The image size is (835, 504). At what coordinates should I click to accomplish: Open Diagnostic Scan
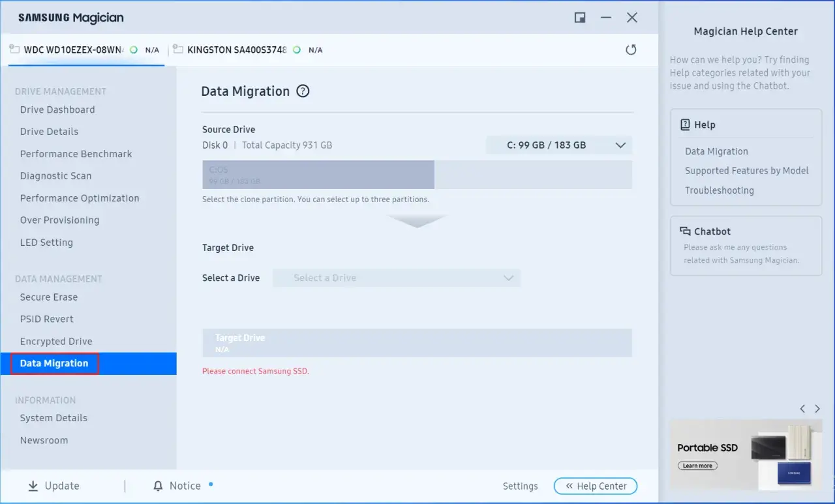55,176
